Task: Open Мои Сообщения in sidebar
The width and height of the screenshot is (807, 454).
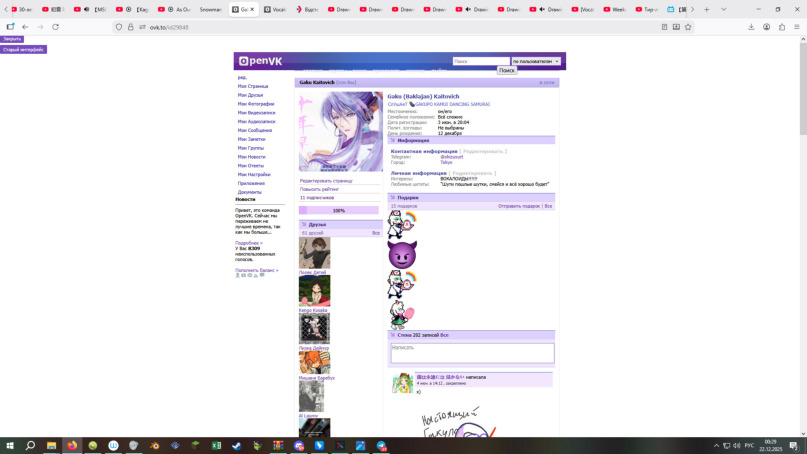Action: (255, 130)
